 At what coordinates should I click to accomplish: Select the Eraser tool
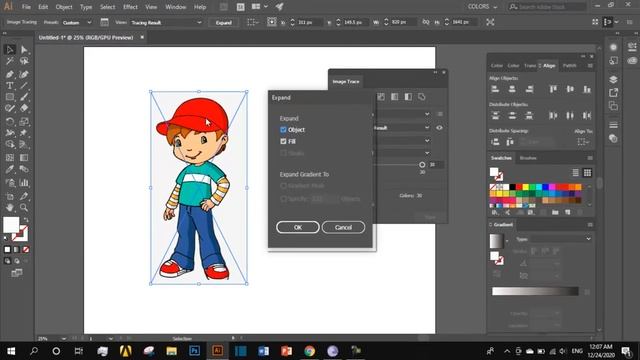click(x=24, y=108)
